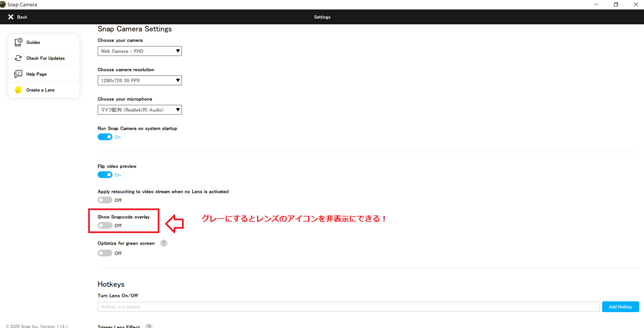The height and width of the screenshot is (328, 644).
Task: Click the Show Snapcode overlay label
Action: click(124, 217)
